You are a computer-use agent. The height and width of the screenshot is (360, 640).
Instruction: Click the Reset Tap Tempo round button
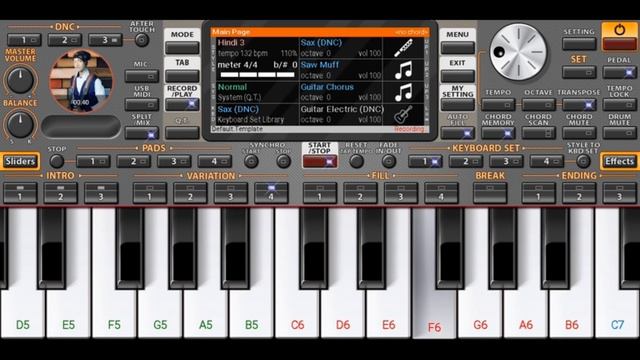(356, 161)
